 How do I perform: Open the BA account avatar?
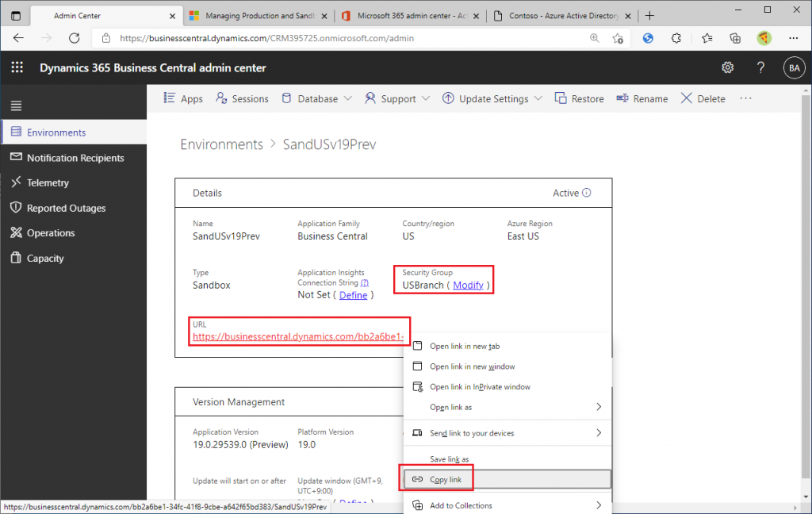795,68
